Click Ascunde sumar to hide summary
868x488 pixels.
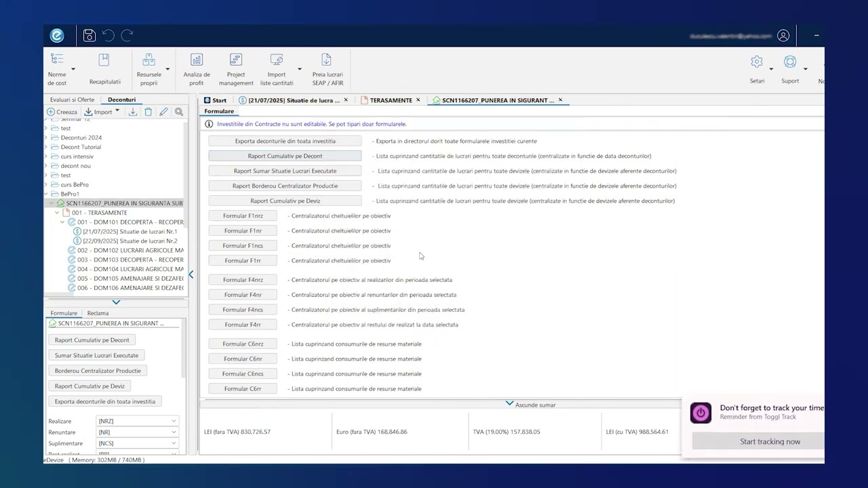tap(530, 405)
